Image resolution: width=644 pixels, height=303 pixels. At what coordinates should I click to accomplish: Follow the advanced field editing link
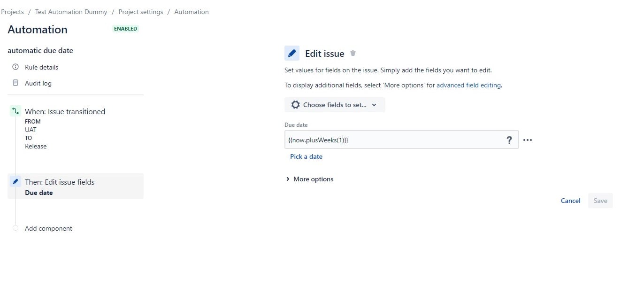point(468,85)
